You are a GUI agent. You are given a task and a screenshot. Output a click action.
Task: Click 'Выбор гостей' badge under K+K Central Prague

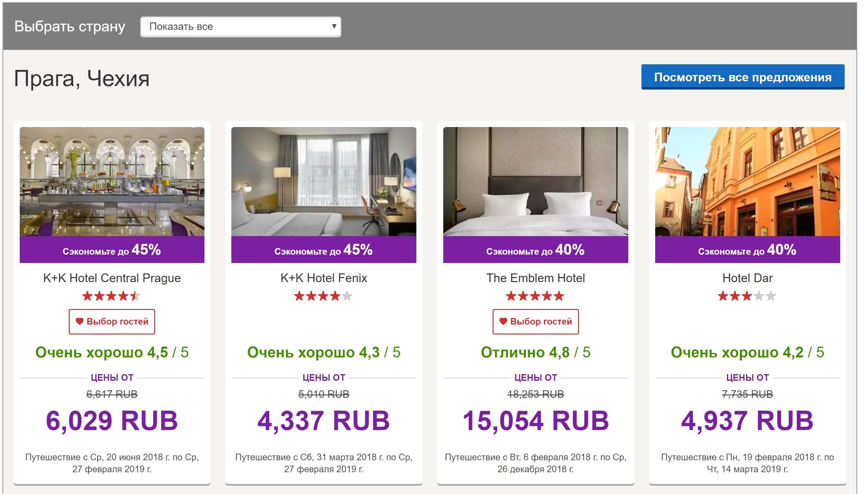click(112, 321)
